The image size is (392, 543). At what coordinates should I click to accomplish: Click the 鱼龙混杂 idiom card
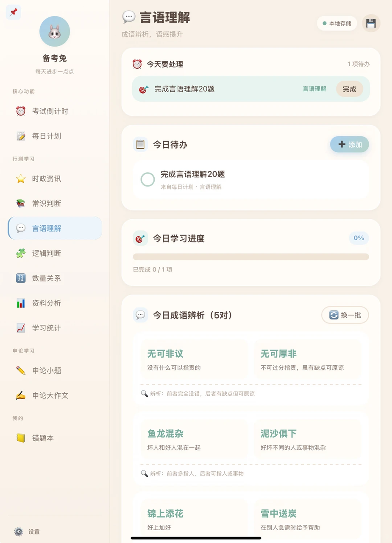click(194, 439)
